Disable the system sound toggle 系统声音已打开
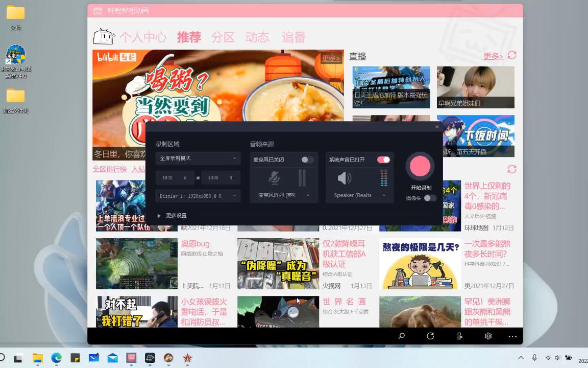The height and width of the screenshot is (368, 588). [x=383, y=159]
